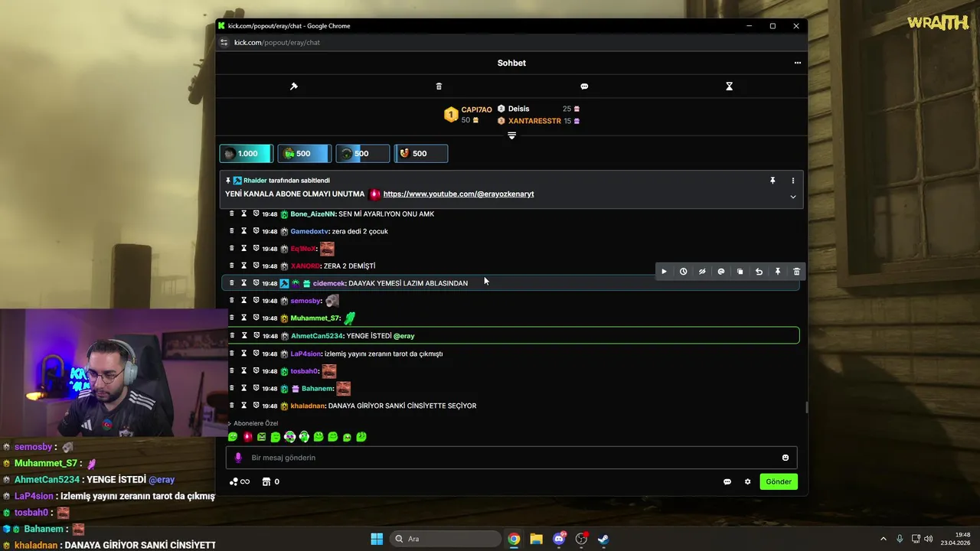Screen dimensions: 980x551
Task: Timeout tosbah0 with the row hourglass icon
Action: [244, 371]
